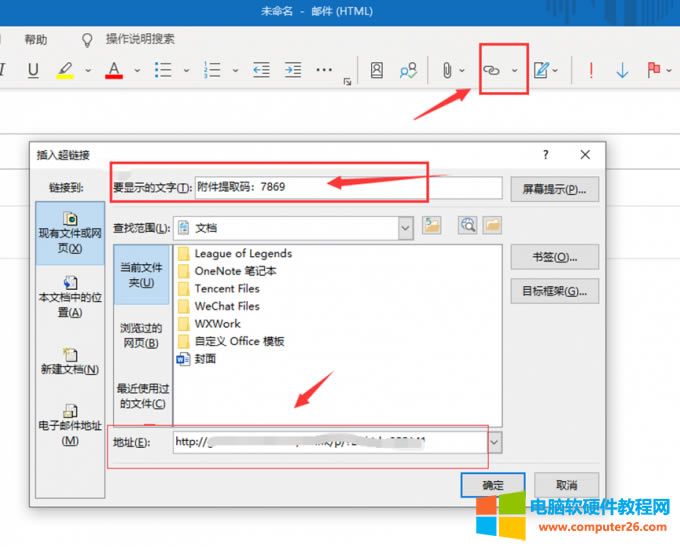Show more formatting options ellipsis
680x547 pixels.
click(x=324, y=70)
